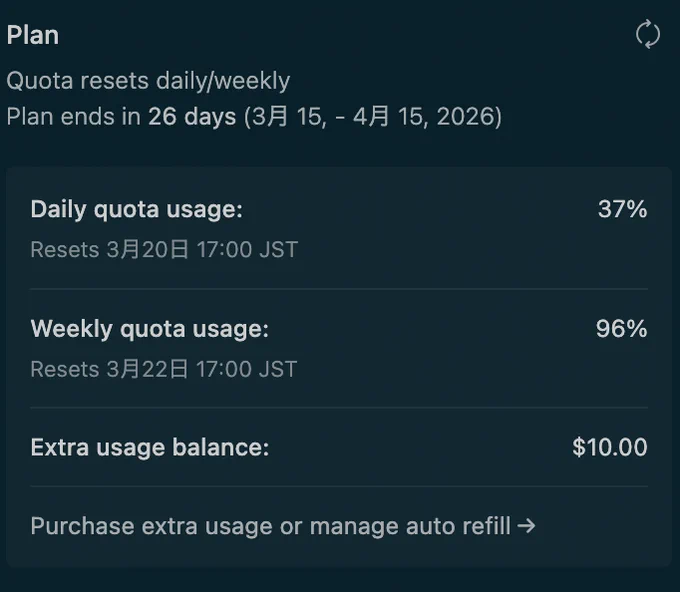Click the plan date range ending 4月 15, 2026
The height and width of the screenshot is (592, 680).
pos(373,117)
